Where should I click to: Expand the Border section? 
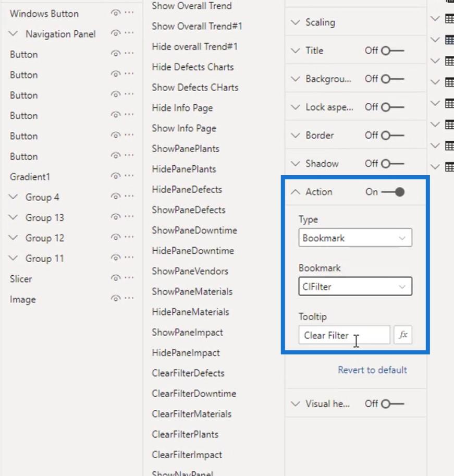tap(295, 136)
